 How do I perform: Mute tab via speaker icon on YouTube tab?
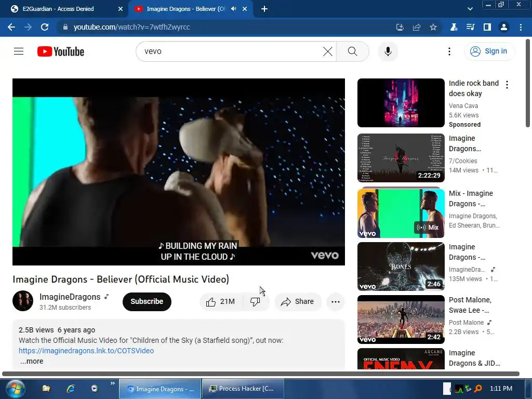point(233,9)
